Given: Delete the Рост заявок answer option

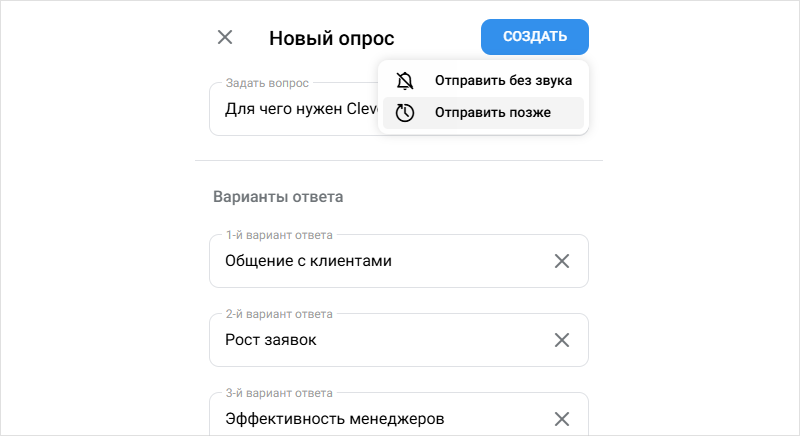Looking at the screenshot, I should click(x=562, y=340).
